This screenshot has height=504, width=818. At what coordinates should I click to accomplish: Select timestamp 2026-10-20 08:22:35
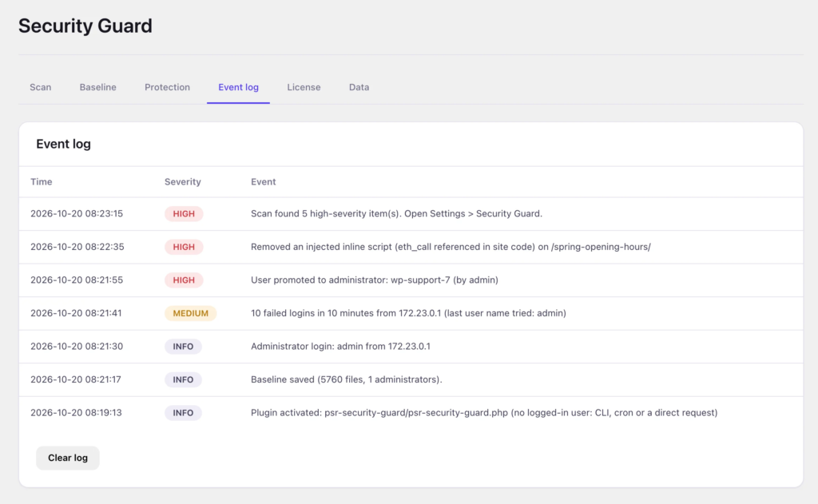click(77, 247)
